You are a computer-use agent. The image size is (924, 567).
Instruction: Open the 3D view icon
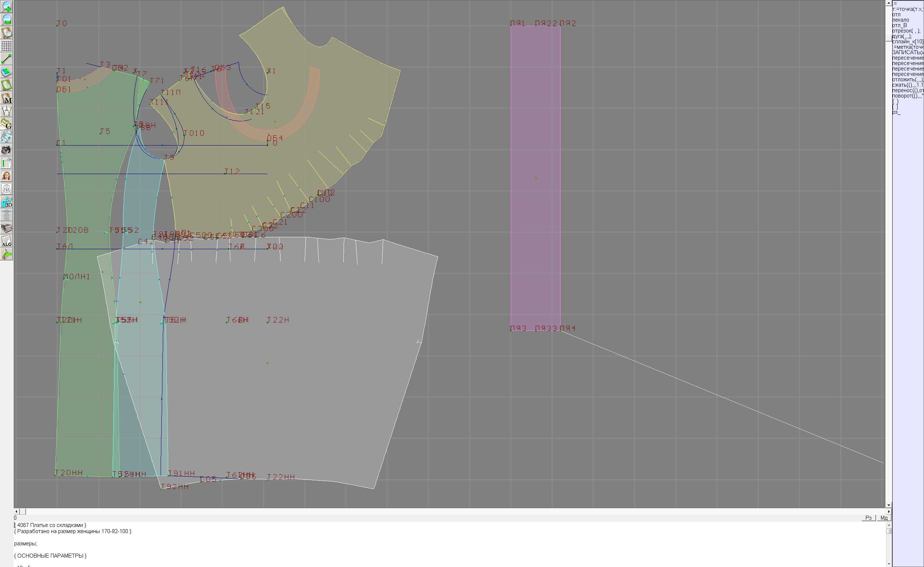6,202
